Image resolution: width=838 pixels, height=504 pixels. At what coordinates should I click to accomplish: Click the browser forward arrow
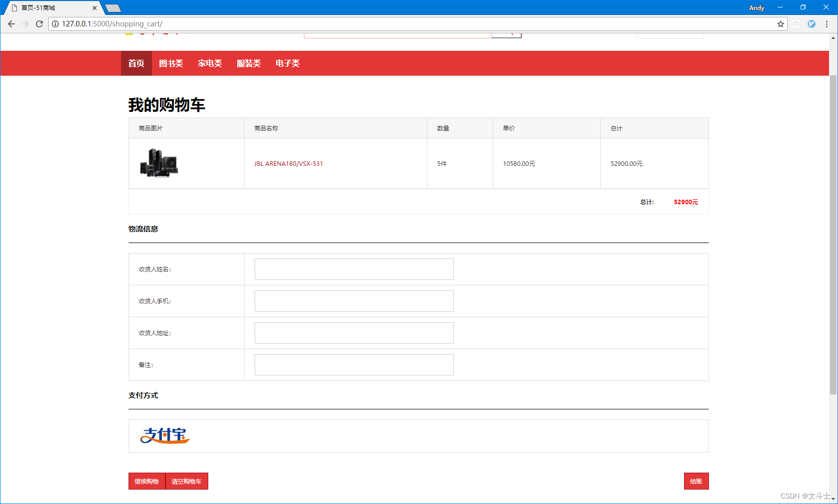25,24
